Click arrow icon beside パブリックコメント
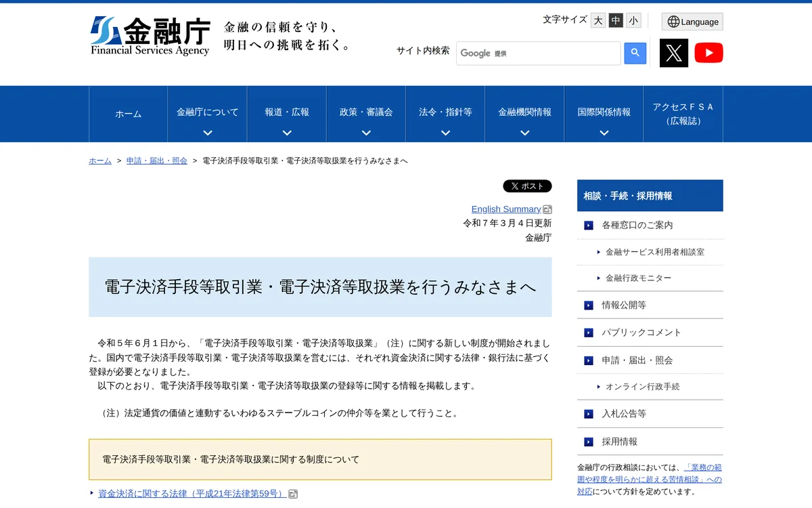The width and height of the screenshot is (812, 508). [x=589, y=333]
